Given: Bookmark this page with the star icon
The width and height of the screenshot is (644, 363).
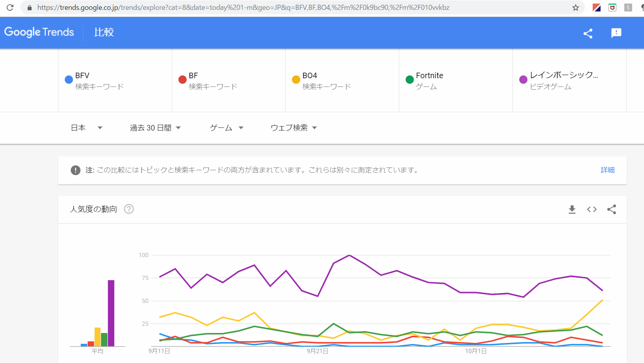Looking at the screenshot, I should [x=576, y=8].
